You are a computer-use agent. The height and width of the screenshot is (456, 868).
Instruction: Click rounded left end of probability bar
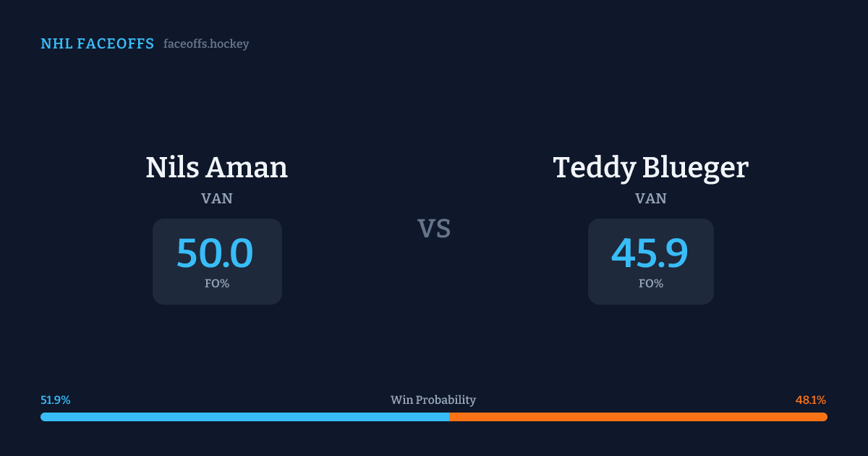point(43,417)
